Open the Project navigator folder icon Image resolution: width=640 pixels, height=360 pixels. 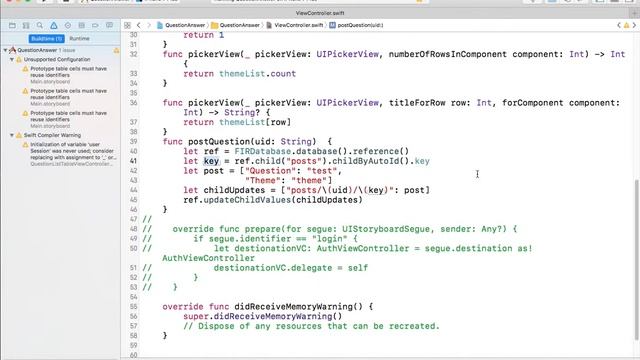[12, 25]
